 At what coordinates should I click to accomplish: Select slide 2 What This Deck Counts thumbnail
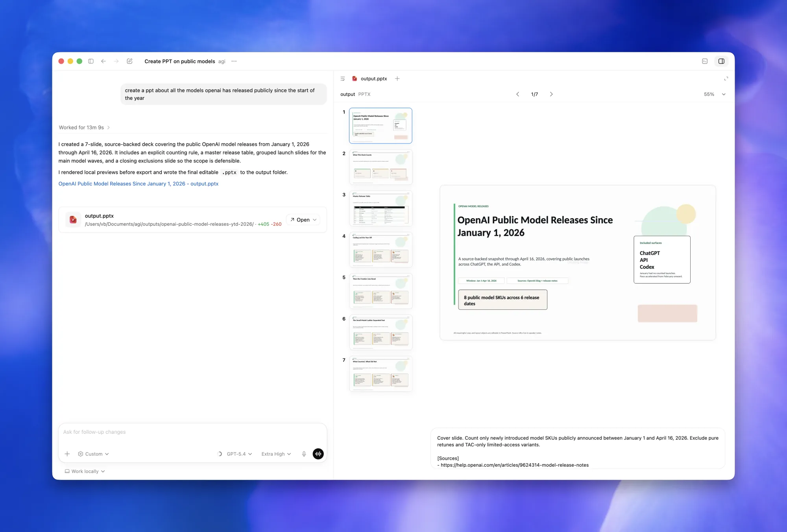pos(381,167)
